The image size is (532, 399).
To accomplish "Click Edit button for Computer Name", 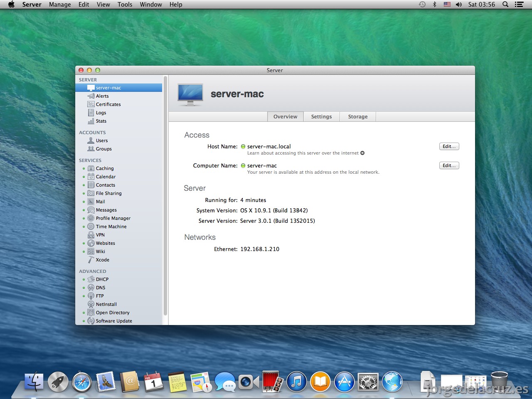I will coord(449,165).
